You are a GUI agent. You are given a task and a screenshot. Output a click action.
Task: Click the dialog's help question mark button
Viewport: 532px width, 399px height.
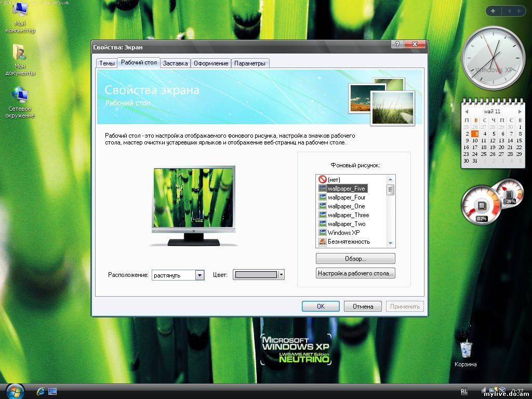coord(397,45)
